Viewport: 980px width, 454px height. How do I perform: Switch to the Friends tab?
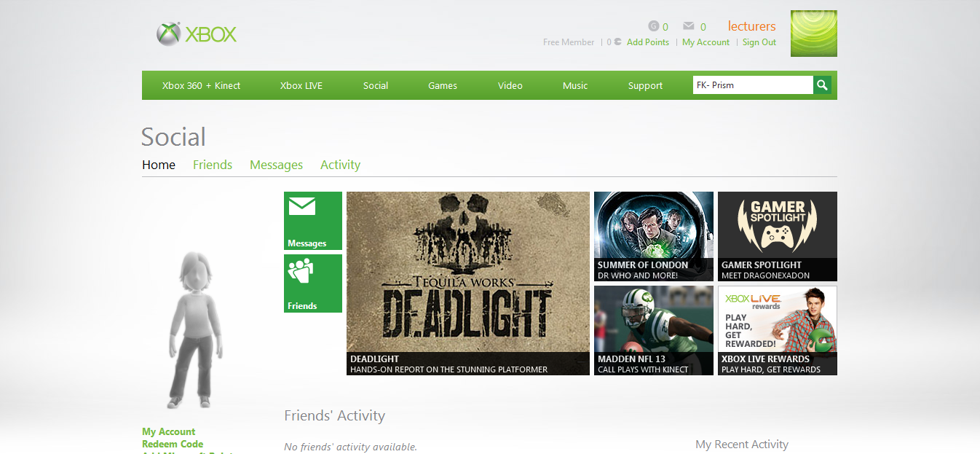(x=213, y=165)
